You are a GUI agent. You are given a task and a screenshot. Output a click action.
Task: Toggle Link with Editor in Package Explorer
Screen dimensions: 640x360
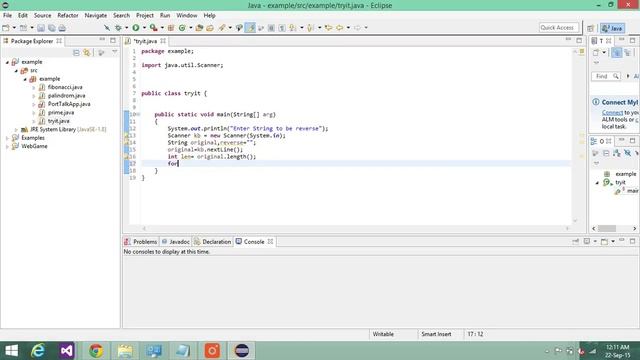pyautogui.click(x=87, y=53)
